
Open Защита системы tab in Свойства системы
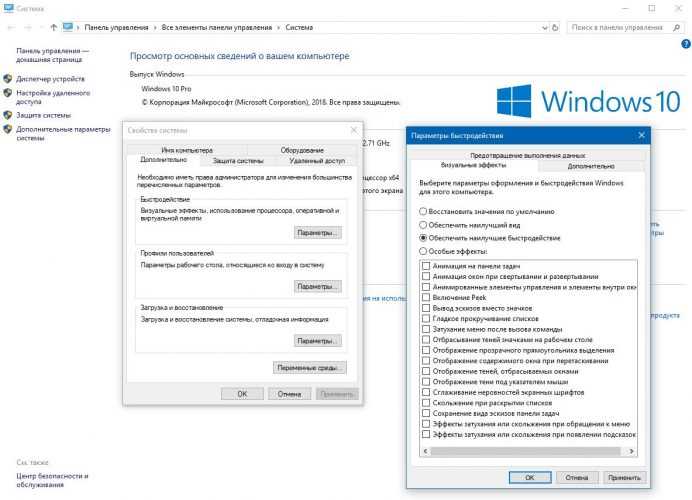[238, 161]
